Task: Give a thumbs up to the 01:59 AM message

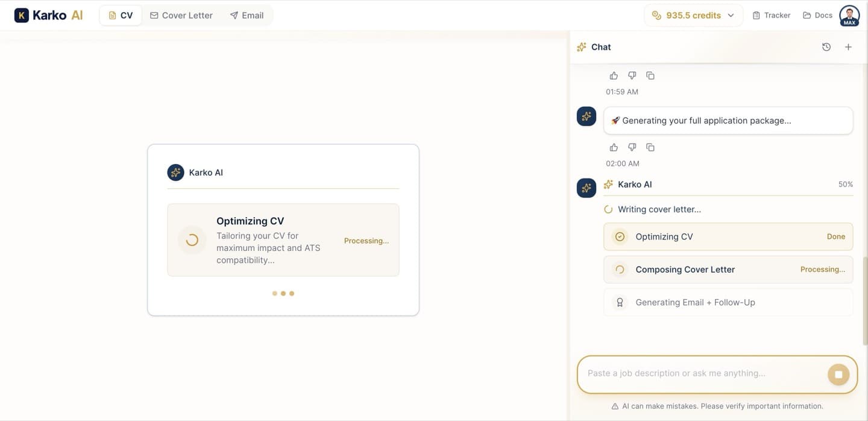Action: point(613,75)
